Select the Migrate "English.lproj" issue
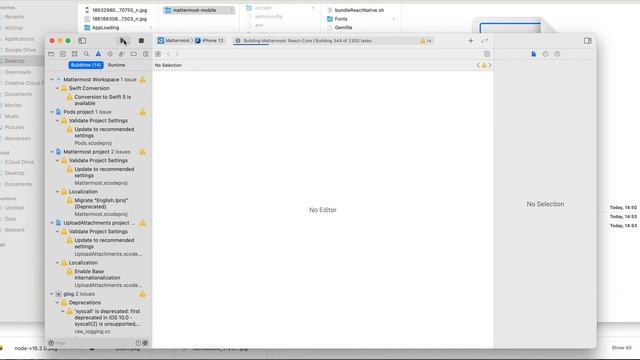 (101, 207)
